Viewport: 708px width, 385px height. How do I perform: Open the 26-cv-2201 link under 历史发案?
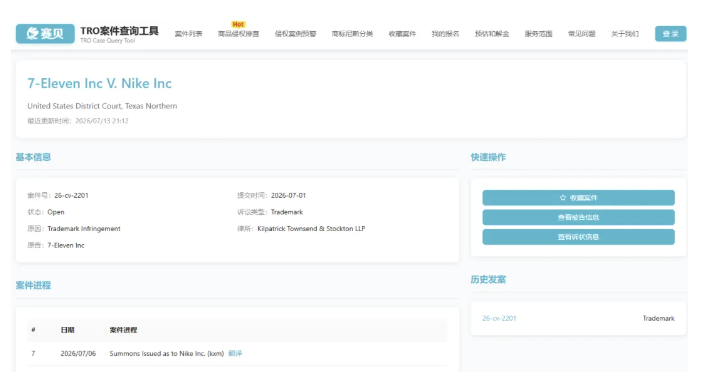[x=499, y=318]
